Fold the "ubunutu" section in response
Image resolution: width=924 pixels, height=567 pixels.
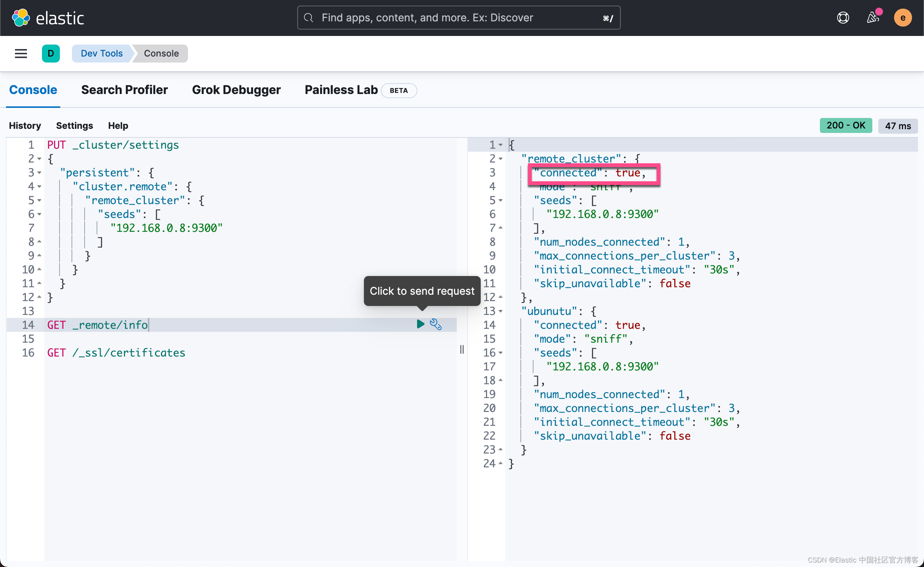501,311
